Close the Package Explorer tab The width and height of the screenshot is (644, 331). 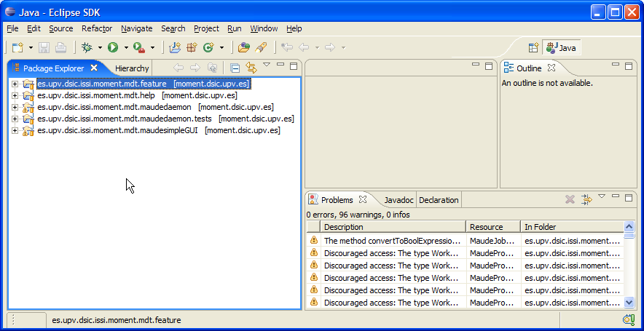94,68
